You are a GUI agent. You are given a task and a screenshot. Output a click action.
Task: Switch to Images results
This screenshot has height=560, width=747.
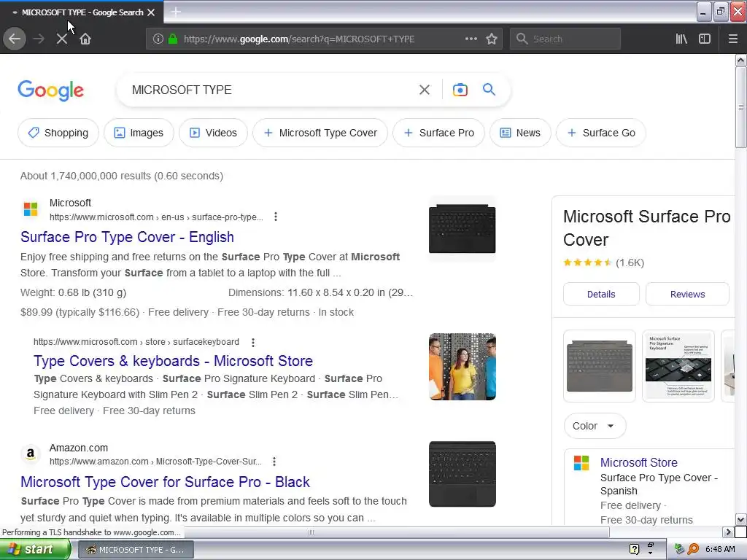139,133
